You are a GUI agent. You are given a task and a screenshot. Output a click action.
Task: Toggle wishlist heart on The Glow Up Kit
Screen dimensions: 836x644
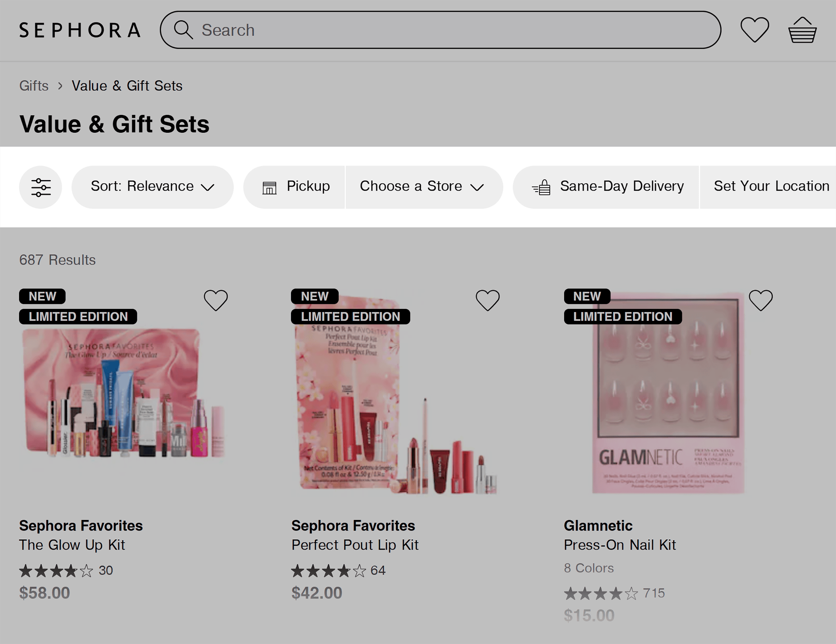[x=216, y=299]
